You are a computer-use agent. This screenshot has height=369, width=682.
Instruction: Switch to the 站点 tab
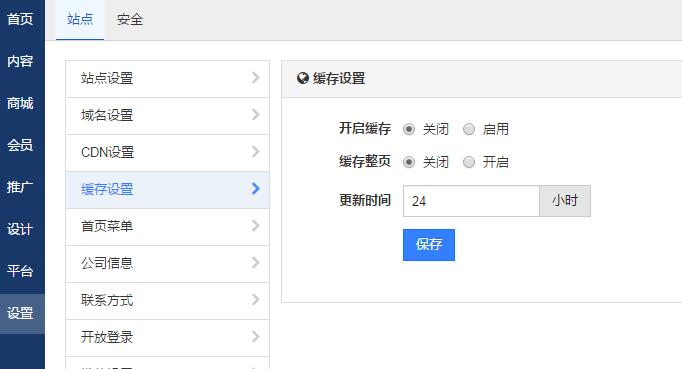(x=80, y=20)
